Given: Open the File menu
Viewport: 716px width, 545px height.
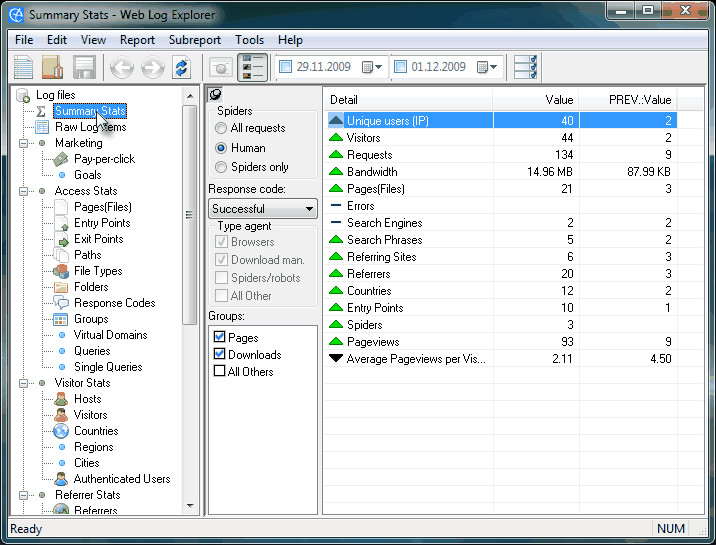Looking at the screenshot, I should pos(24,40).
